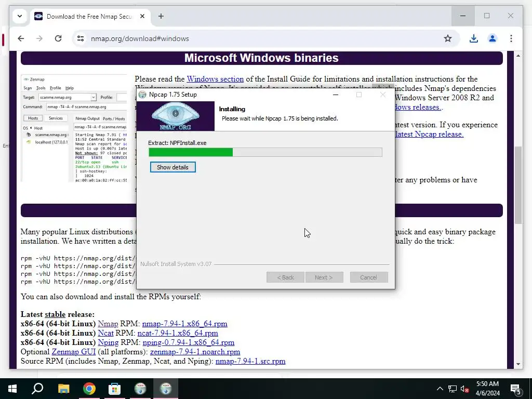Viewport: 532px width, 399px height.
Task: Click Show details in Npcap Setup
Action: point(172,167)
